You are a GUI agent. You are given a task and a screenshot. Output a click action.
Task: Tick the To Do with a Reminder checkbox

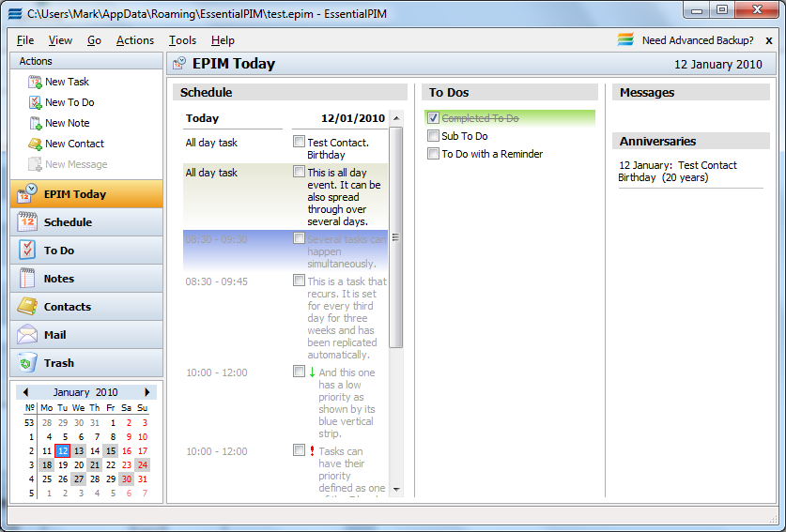coord(433,153)
